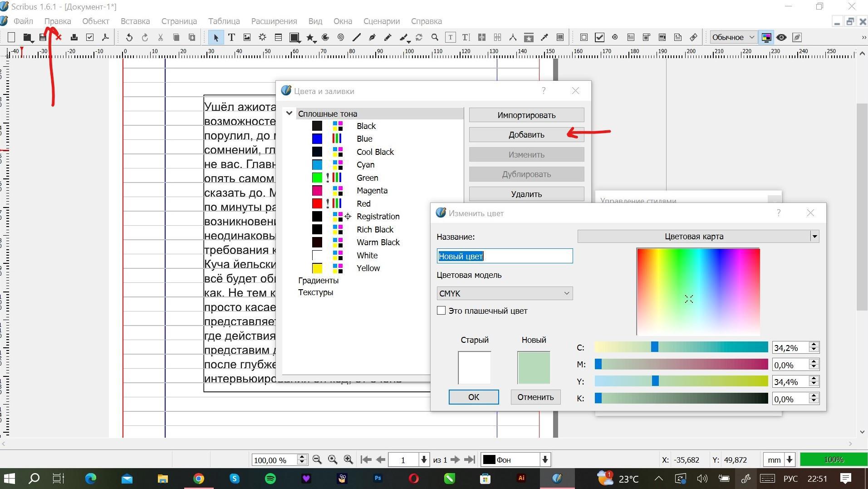
Task: Toggle the preview mode eye icon
Action: [781, 38]
